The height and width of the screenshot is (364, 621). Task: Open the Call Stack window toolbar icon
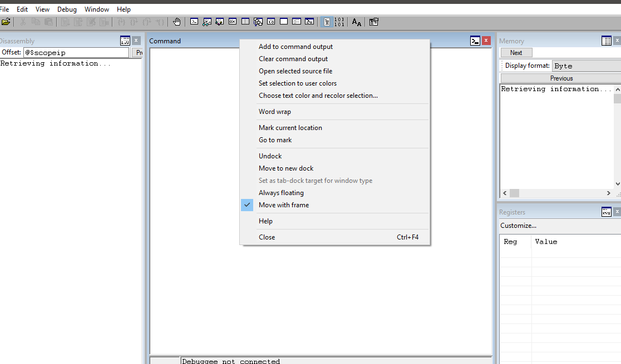[258, 22]
